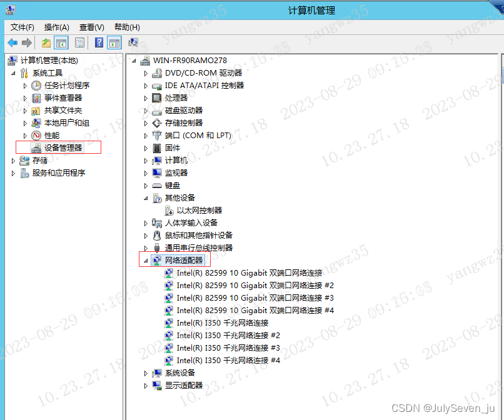Image resolution: width=504 pixels, height=420 pixels.
Task: Select Intel(R) 82599 10 Gigabit 双端口网络连接 #2
Action: [x=255, y=286]
